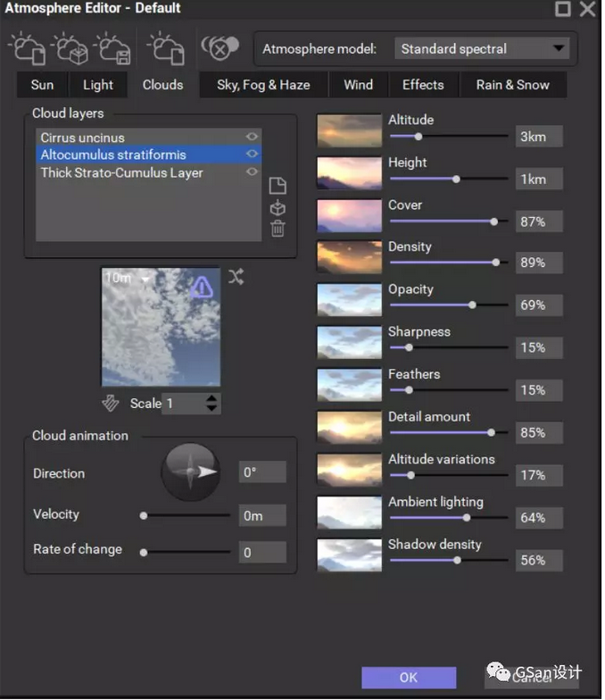Click the Altitude preview thumbnail
Screen dimensions: 605x700
350,130
